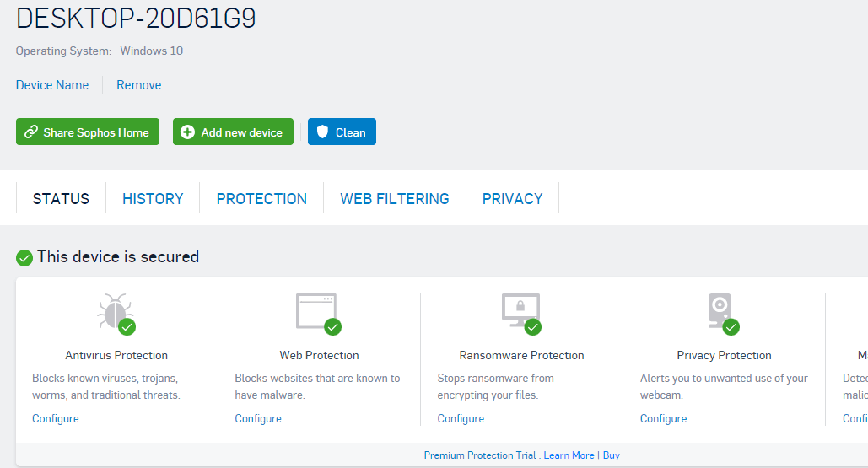Click the 'Operating System:' label
Screen dimensions: 868x468
pos(63,51)
